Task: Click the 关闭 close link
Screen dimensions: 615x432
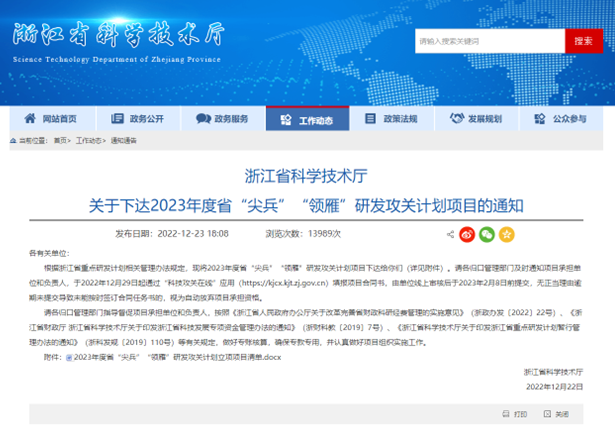Action: (562, 414)
